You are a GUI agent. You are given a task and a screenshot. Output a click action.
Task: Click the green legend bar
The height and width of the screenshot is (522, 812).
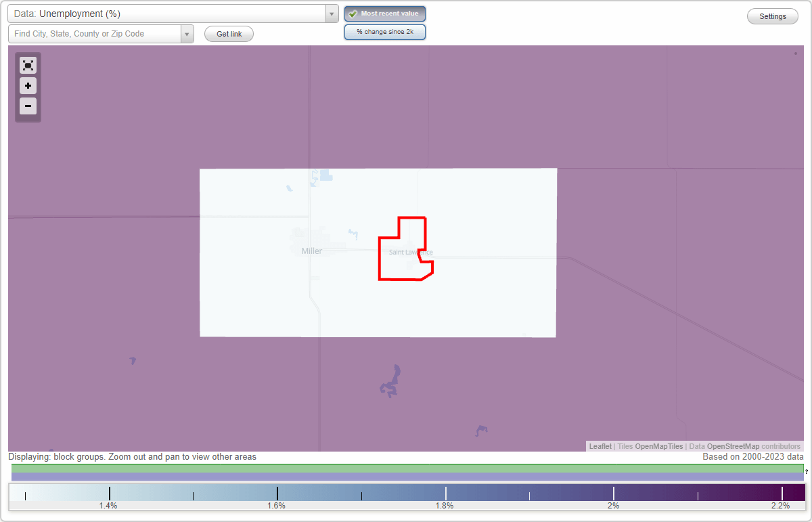coord(406,469)
